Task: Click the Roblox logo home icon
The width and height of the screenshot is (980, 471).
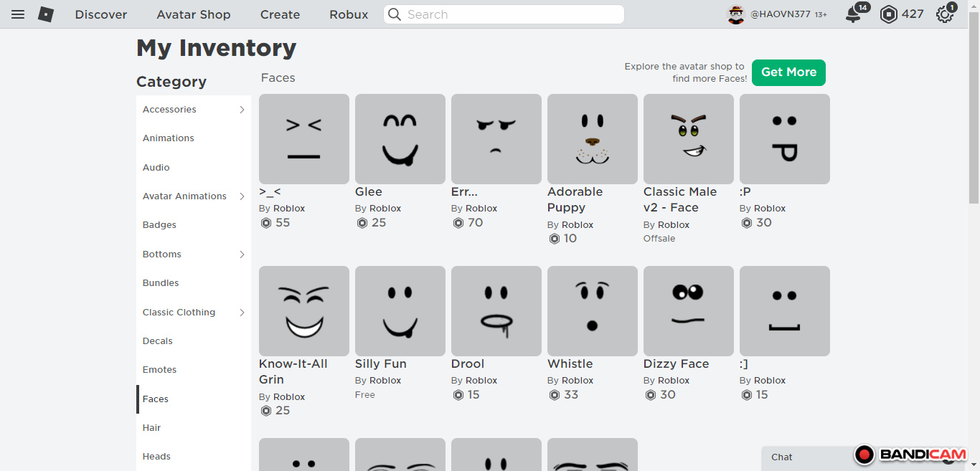Action: pos(46,14)
